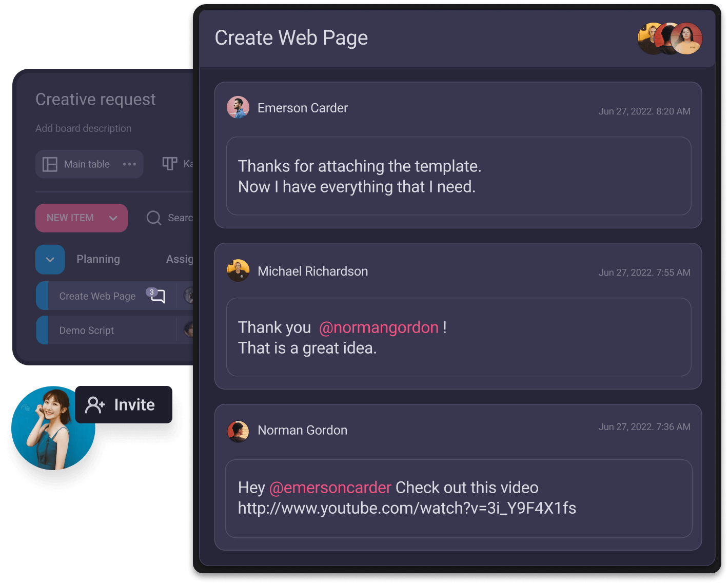Open the comment bubble on Create Web Page
This screenshot has width=728, height=583.
pos(158,296)
